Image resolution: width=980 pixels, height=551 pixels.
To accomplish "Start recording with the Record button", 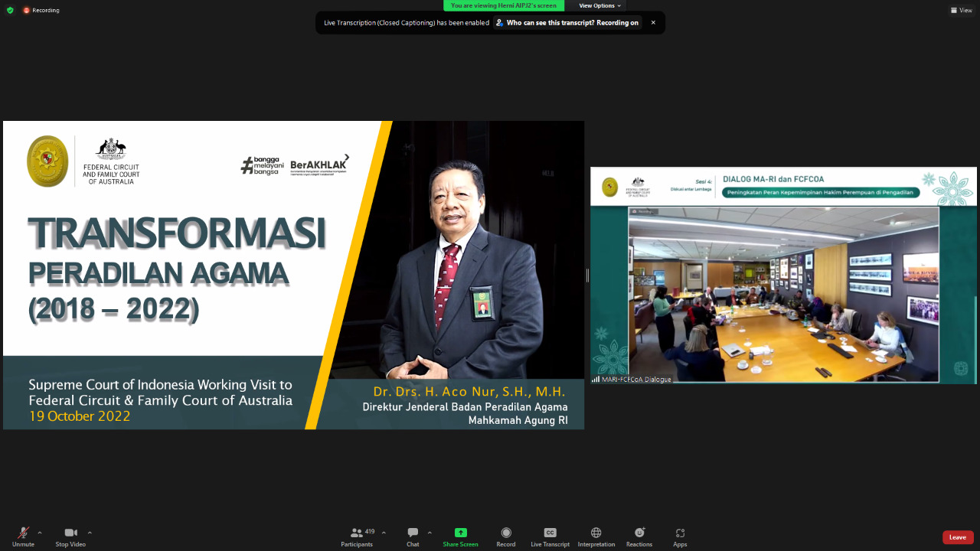I will 505,536.
